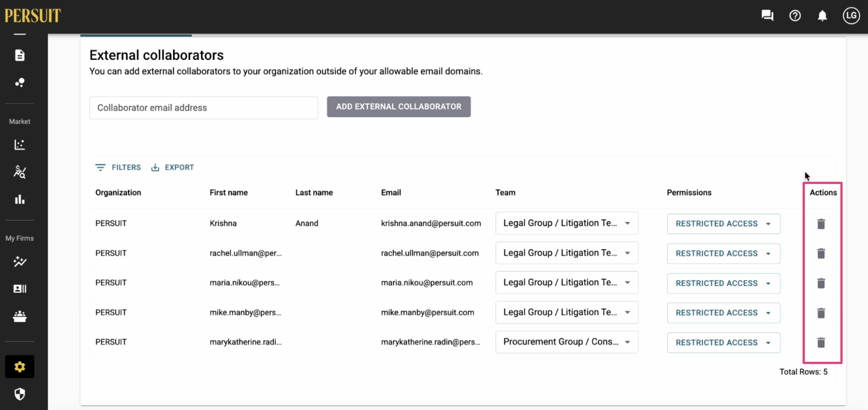Select first name cell Krishna
This screenshot has width=868, height=410.
point(223,223)
